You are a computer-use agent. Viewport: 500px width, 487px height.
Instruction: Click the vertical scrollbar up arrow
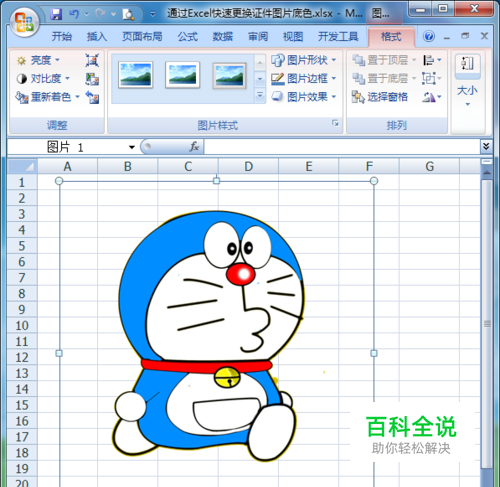[487, 173]
